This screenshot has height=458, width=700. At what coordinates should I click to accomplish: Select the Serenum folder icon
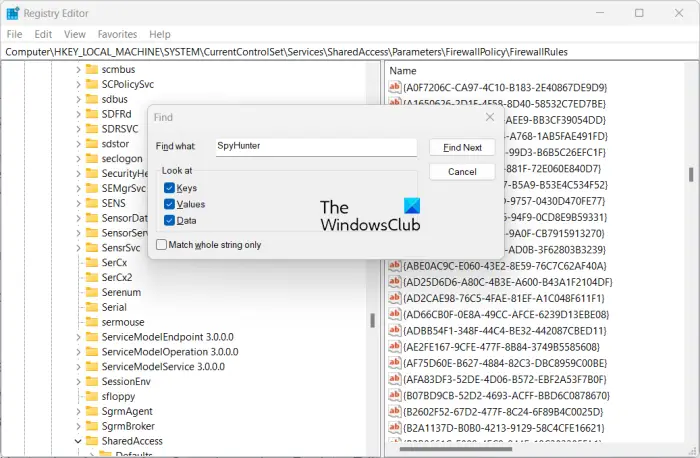point(92,292)
